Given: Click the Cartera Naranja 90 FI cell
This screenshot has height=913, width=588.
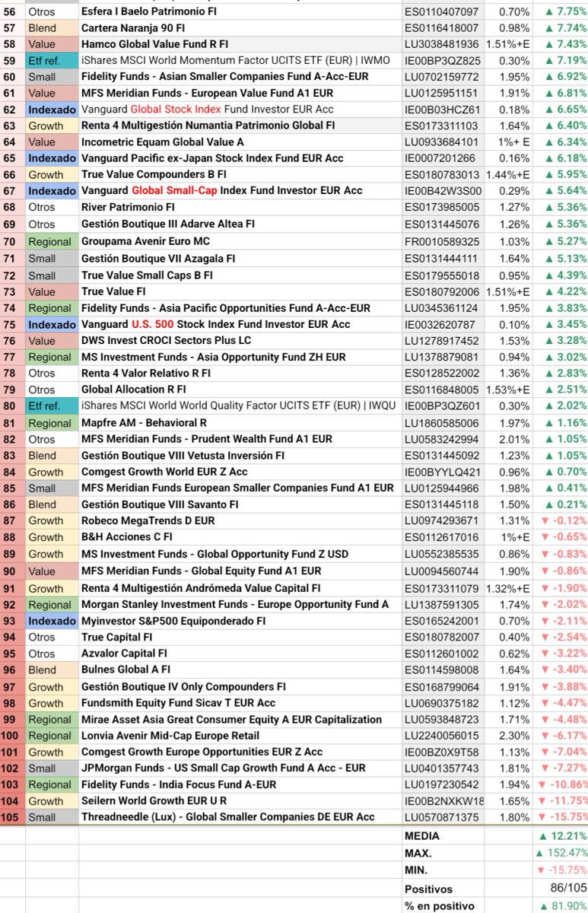Looking at the screenshot, I should [x=133, y=27].
